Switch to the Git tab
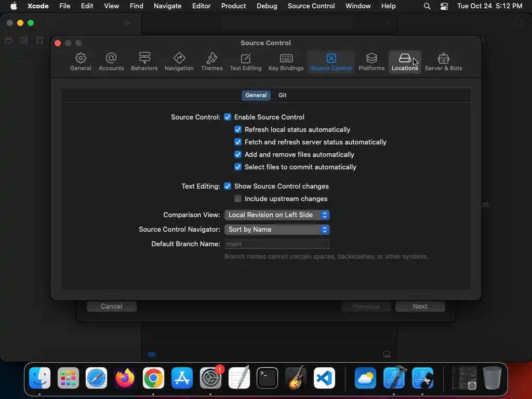The image size is (532, 399). (x=282, y=96)
